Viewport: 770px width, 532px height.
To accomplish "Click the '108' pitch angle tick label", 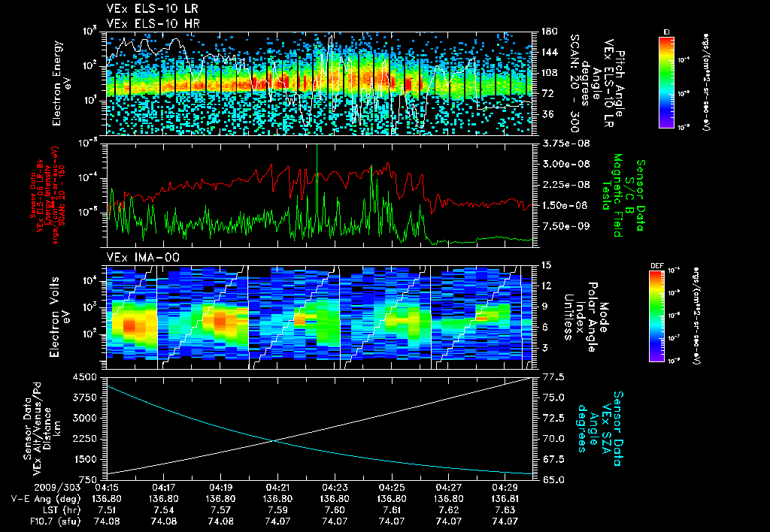I will [x=549, y=73].
